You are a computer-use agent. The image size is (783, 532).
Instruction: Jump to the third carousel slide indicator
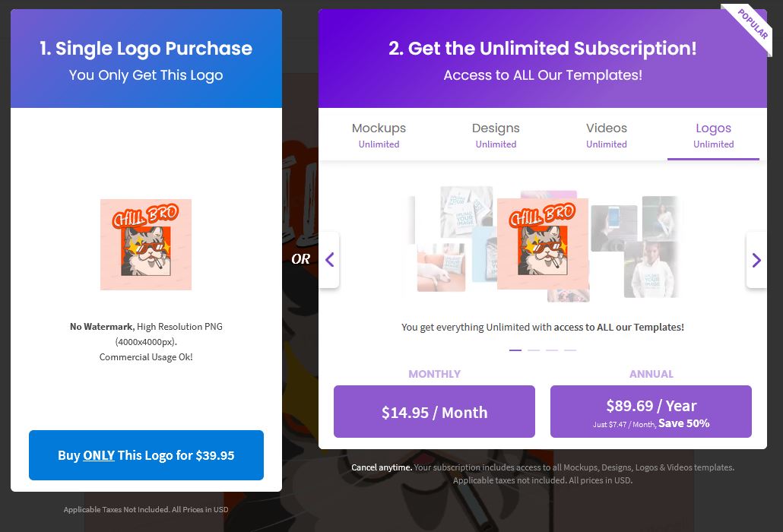[552, 350]
